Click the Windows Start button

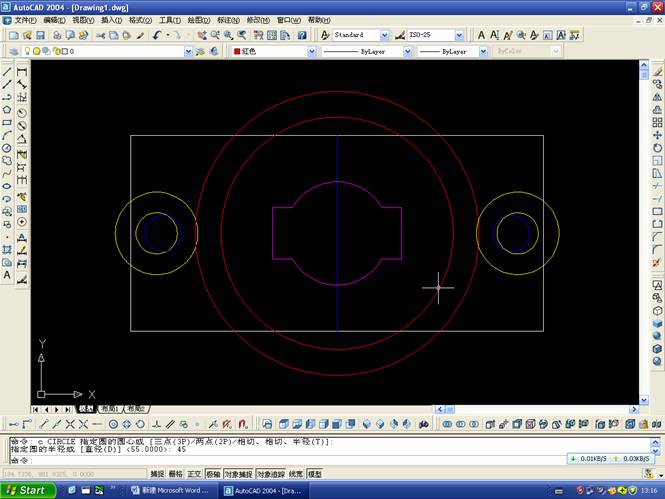25,491
